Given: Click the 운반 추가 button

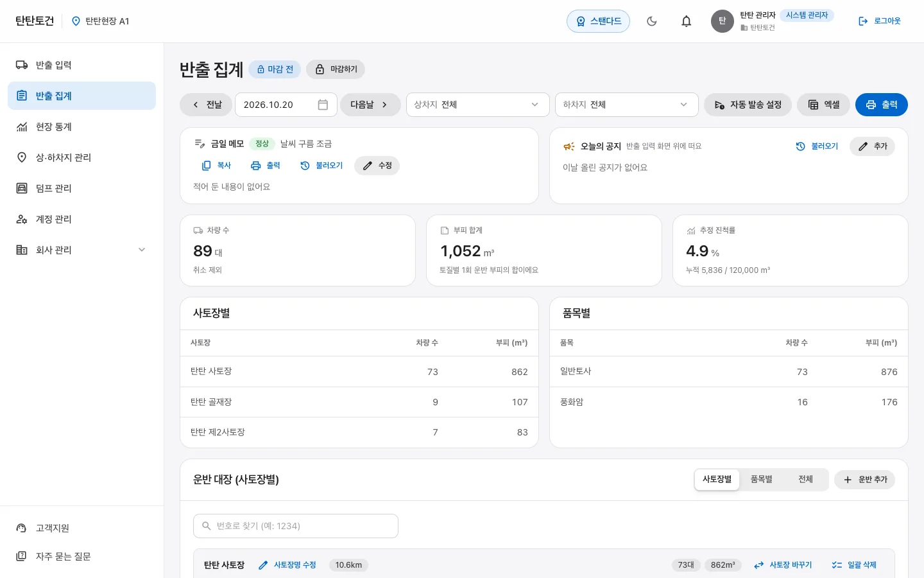Looking at the screenshot, I should point(864,480).
